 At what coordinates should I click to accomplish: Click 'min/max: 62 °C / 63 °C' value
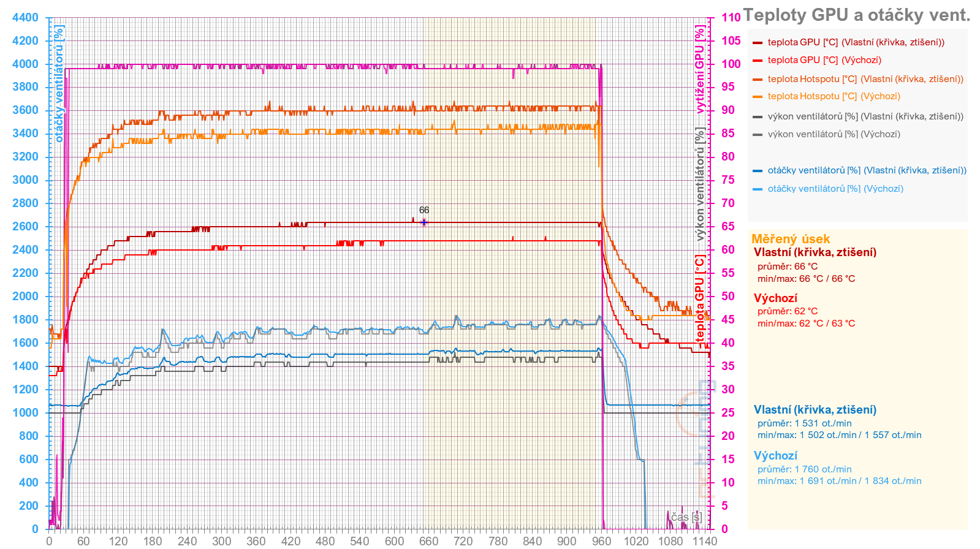pos(806,324)
